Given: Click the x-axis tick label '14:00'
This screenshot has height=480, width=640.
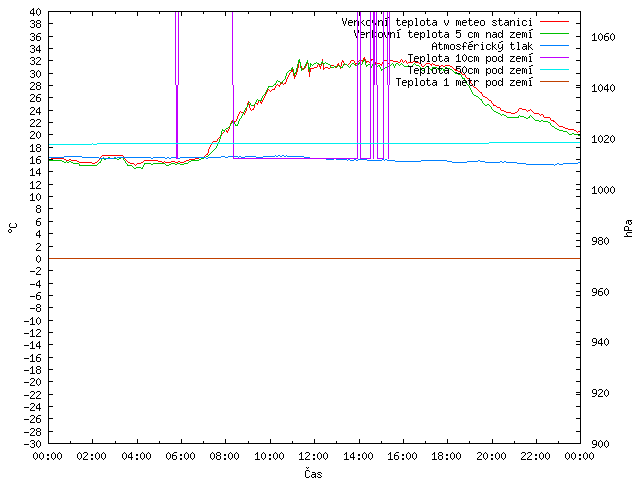Looking at the screenshot, I should point(358,456).
